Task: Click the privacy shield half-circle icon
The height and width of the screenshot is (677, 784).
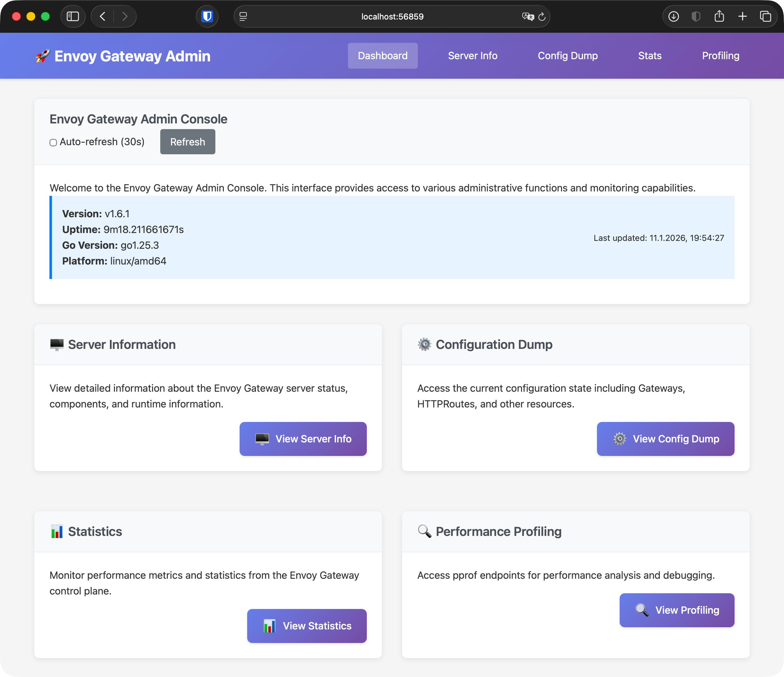Action: 696,16
